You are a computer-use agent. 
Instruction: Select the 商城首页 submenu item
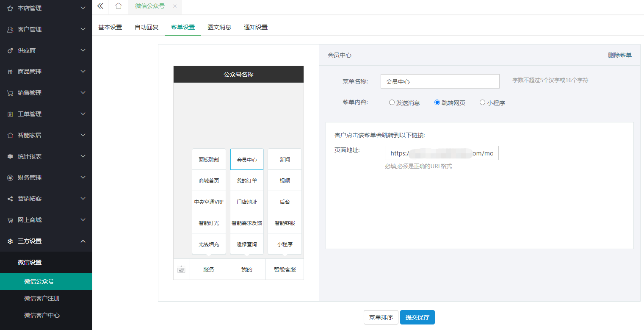click(x=209, y=180)
